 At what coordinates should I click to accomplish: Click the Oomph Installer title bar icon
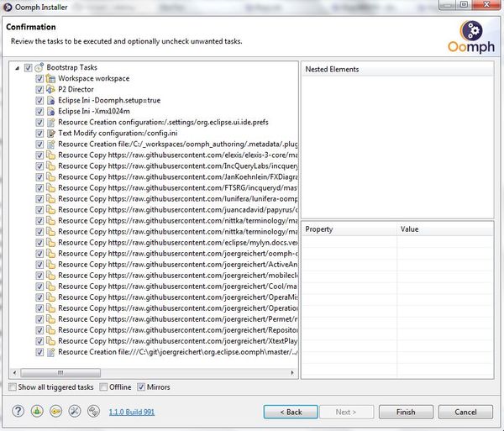pyautogui.click(x=8, y=7)
